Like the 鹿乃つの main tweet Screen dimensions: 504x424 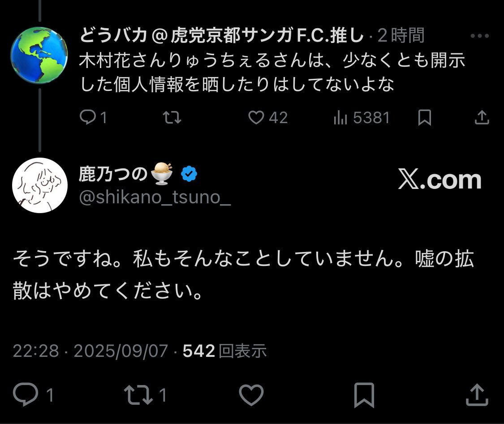coord(250,394)
